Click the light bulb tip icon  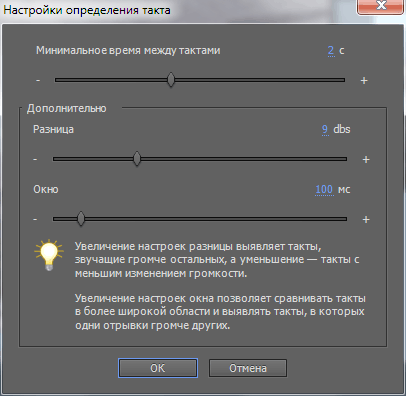click(49, 255)
